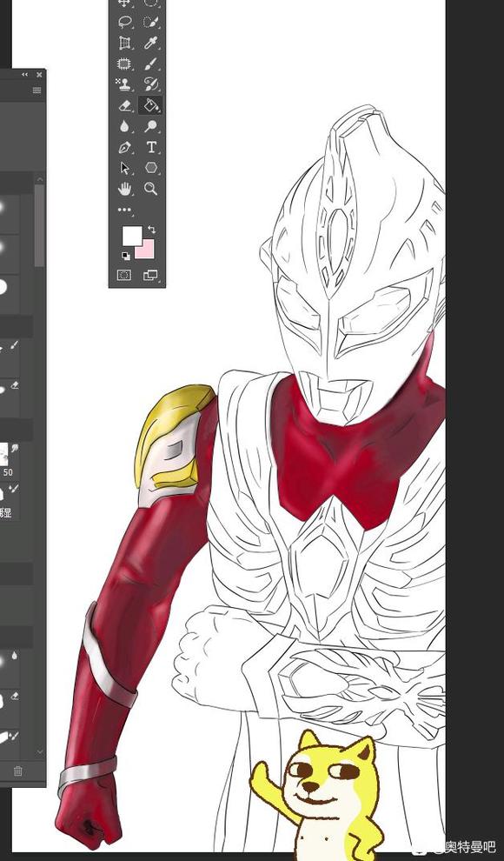This screenshot has width=504, height=861.
Task: Select the Eraser tool
Action: tap(125, 105)
